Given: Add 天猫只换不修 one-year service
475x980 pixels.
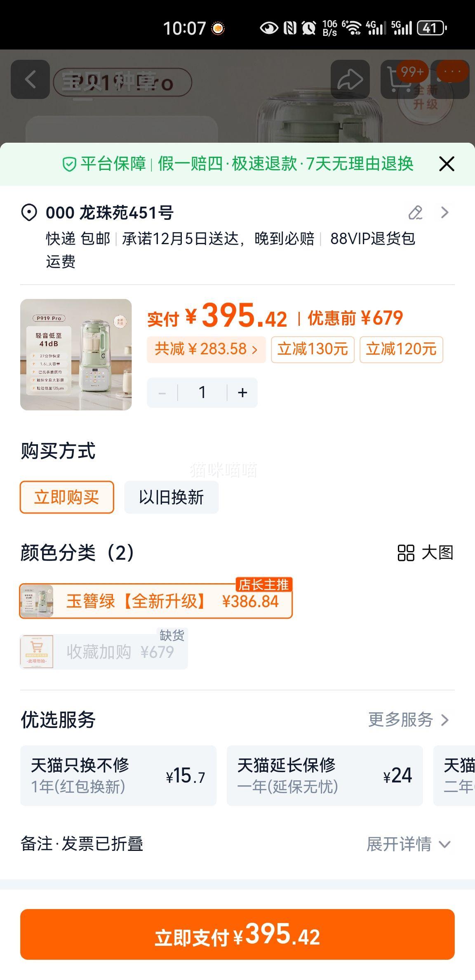Looking at the screenshot, I should click(x=118, y=775).
